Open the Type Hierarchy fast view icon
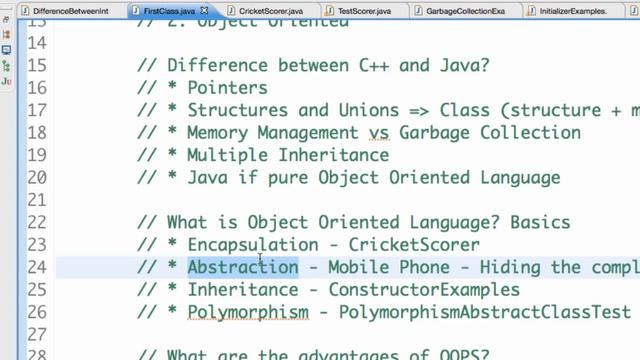Screen dimensions: 640x360 [x=6, y=66]
